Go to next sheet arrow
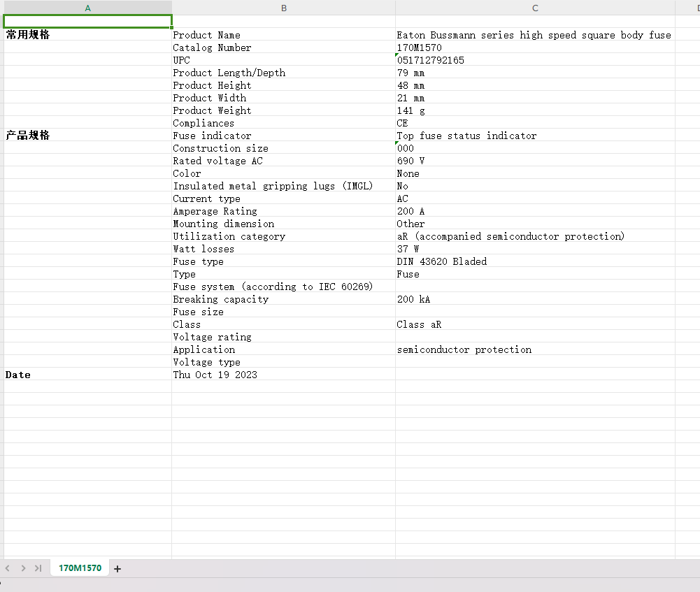This screenshot has height=592, width=700. pyautogui.click(x=23, y=568)
